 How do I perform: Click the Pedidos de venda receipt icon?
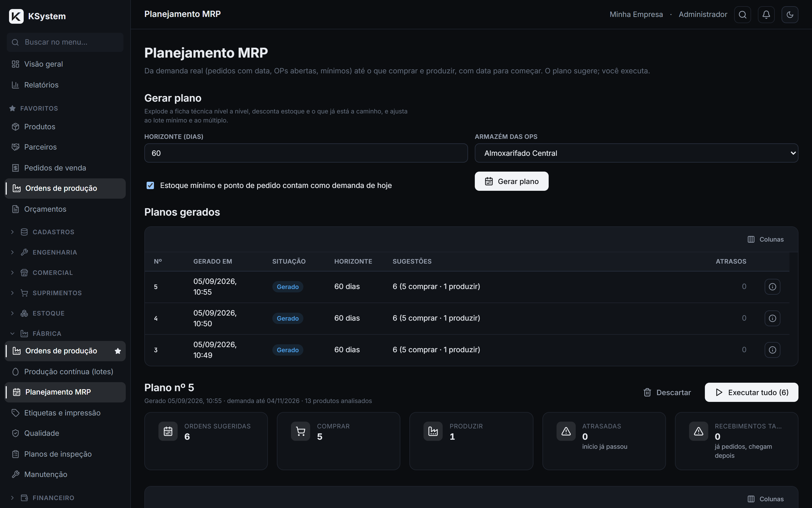click(16, 168)
